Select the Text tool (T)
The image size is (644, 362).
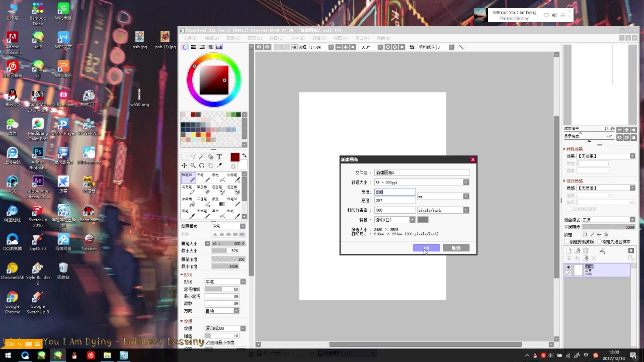(x=219, y=157)
